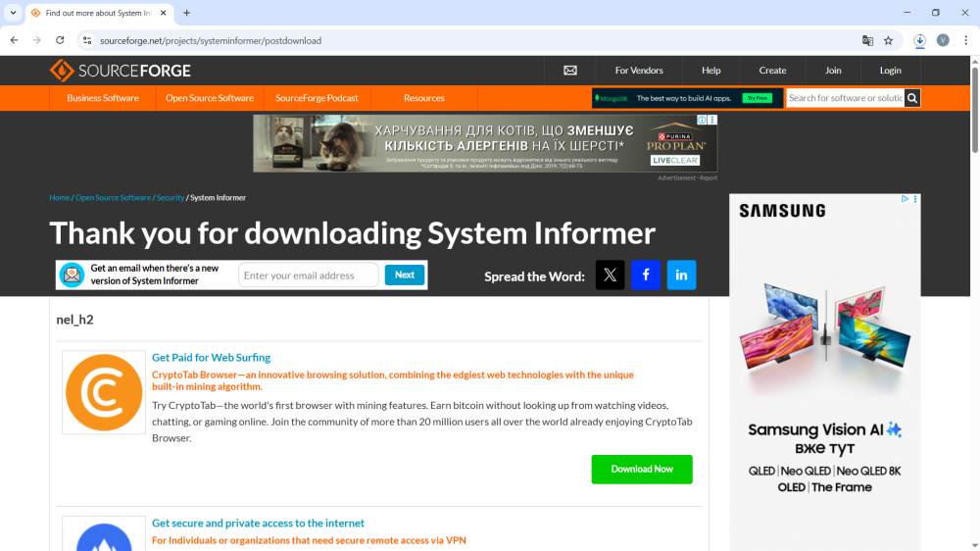Open Get secure and private access link
The image size is (980, 551).
coord(258,524)
